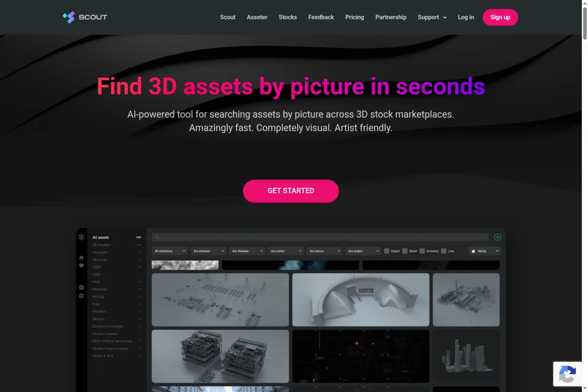Open favorites via the heart icon

[x=81, y=266]
